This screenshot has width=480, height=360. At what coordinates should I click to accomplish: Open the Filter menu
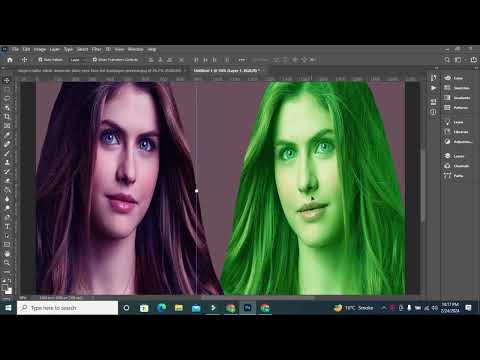click(97, 49)
